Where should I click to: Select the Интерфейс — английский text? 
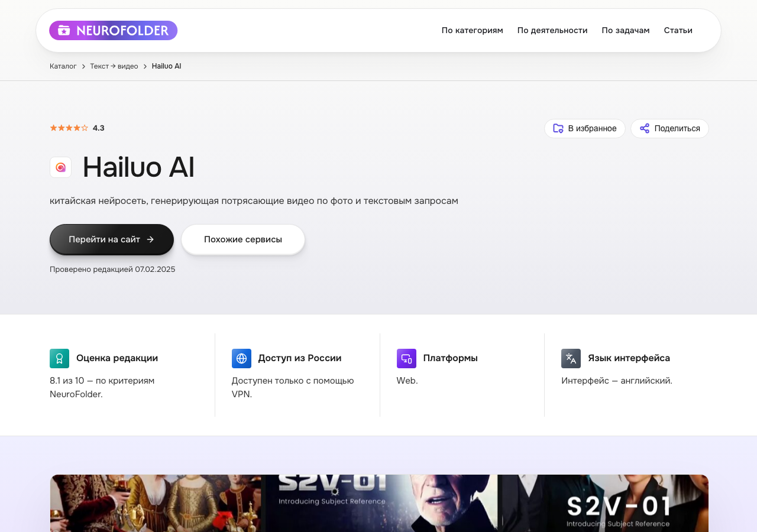pos(617,381)
